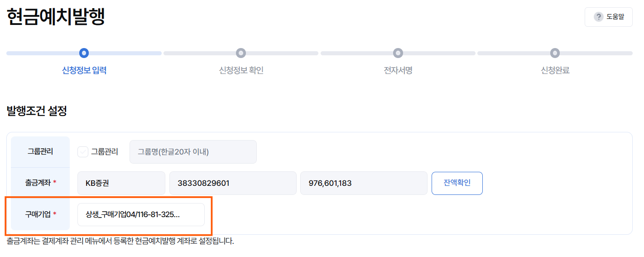This screenshot has height=257, width=644.
Task: Click the 출금계좌 row header label
Action: (40, 183)
